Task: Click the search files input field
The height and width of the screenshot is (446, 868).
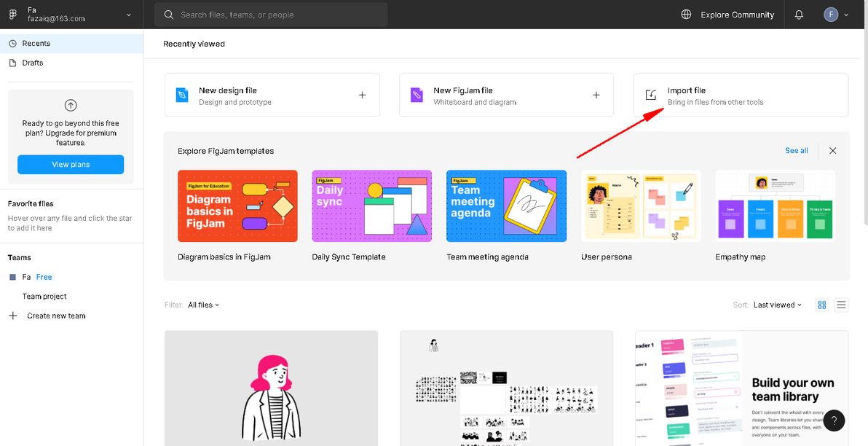Action: coord(277,15)
